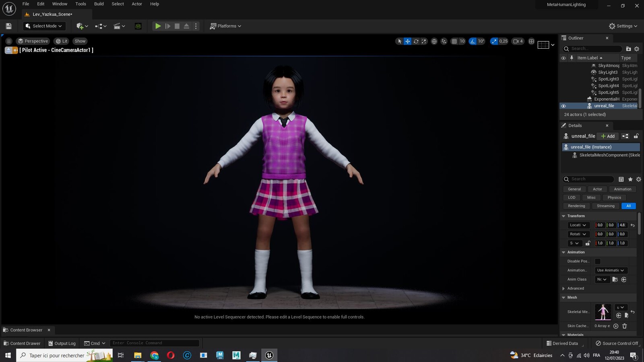The height and width of the screenshot is (362, 644).
Task: Collapse the Transform section
Action: point(563,216)
